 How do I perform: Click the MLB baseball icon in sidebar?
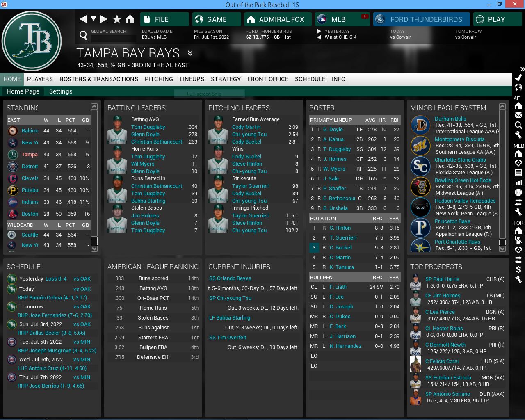(518, 192)
